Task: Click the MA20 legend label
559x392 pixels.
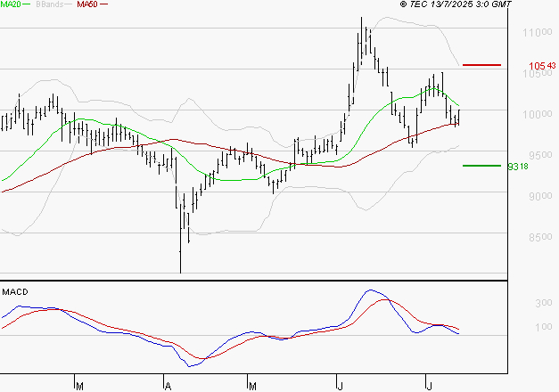Action: coord(12,5)
